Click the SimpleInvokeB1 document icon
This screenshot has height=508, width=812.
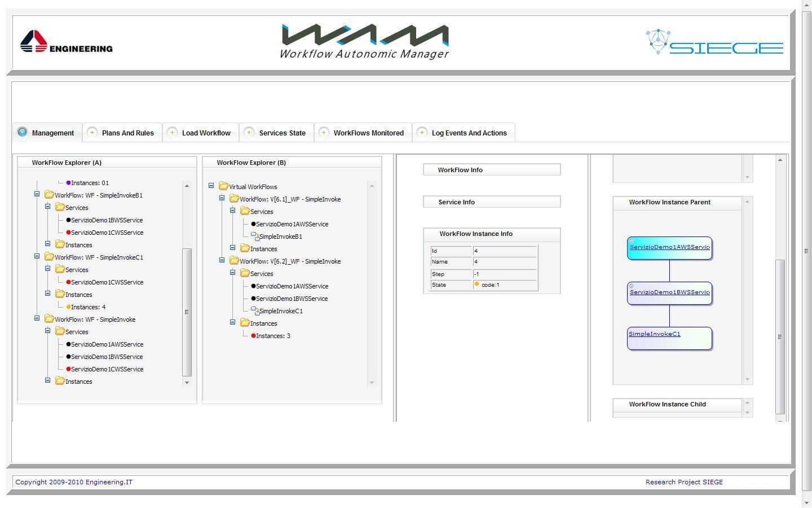click(255, 236)
